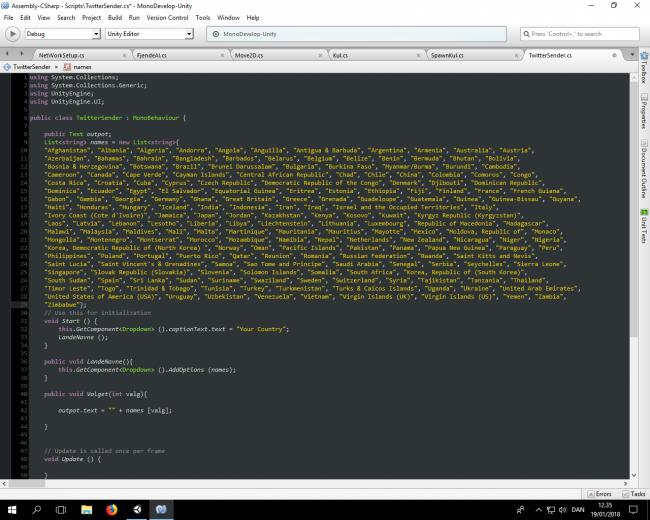650x520 pixels.
Task: Click the Run play button in toolbar
Action: pyautogui.click(x=12, y=34)
